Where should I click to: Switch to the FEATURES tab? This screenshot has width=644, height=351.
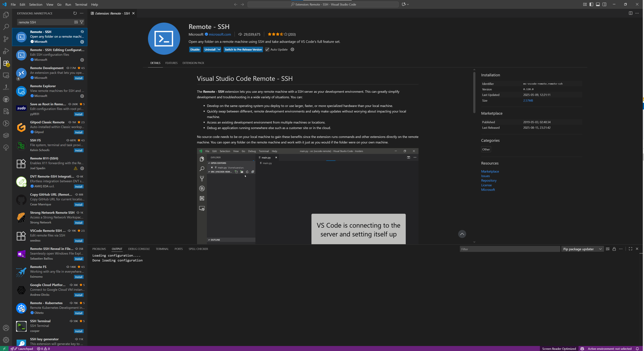[171, 63]
